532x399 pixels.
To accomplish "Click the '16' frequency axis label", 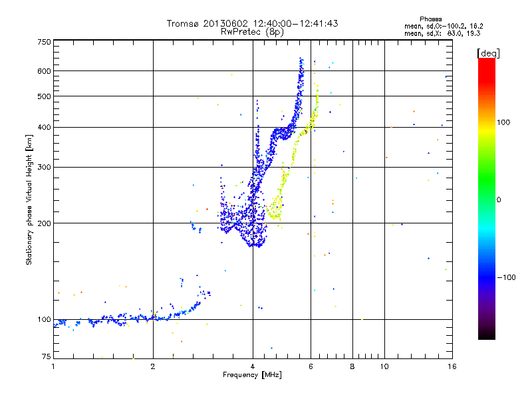I will (x=452, y=366).
